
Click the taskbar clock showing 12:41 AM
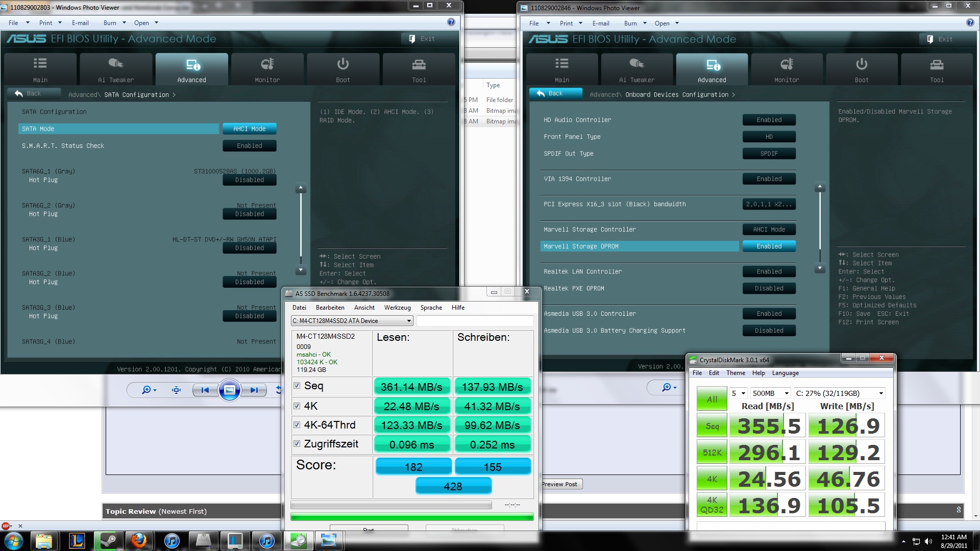953,541
